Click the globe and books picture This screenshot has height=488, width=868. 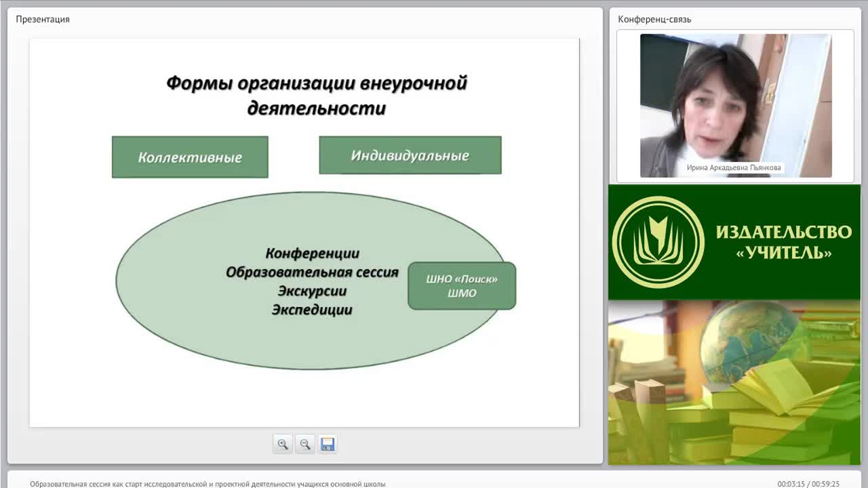tap(734, 382)
